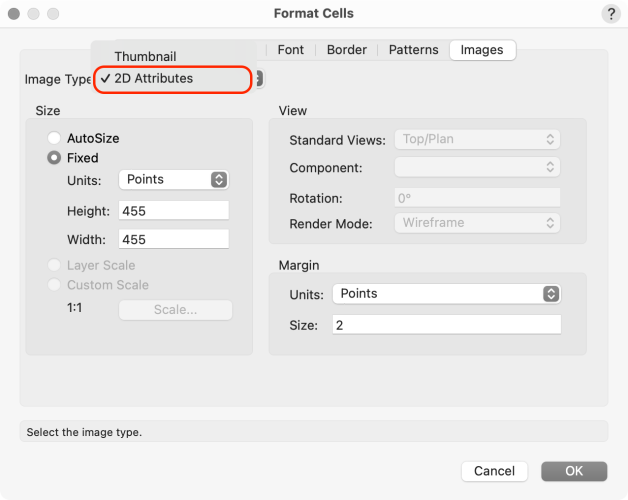This screenshot has width=628, height=500.
Task: Go to the Patterns tab
Action: point(413,50)
